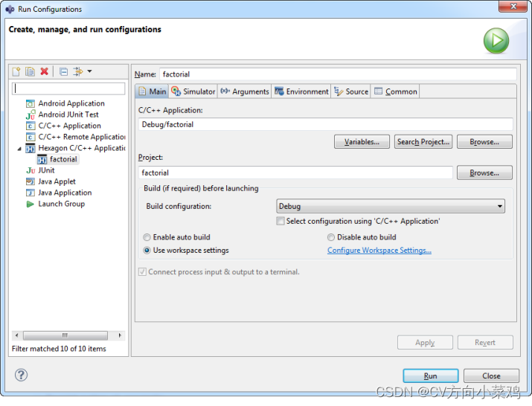Select the Enable auto build option
This screenshot has width=532, height=406.
point(147,237)
